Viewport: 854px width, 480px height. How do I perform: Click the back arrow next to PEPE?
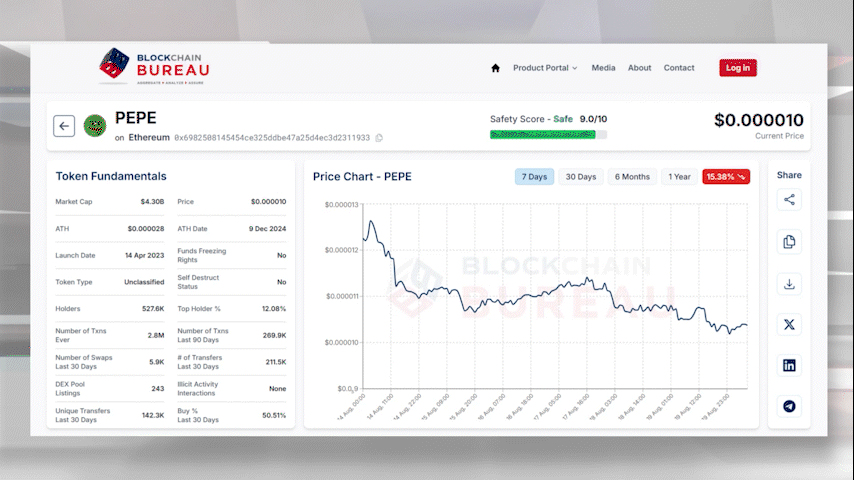pyautogui.click(x=64, y=126)
